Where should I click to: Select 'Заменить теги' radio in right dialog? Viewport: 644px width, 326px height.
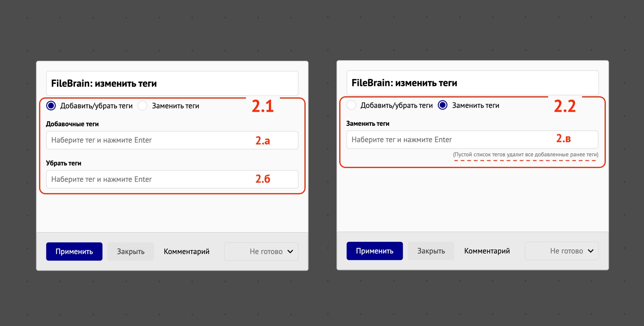tap(443, 105)
